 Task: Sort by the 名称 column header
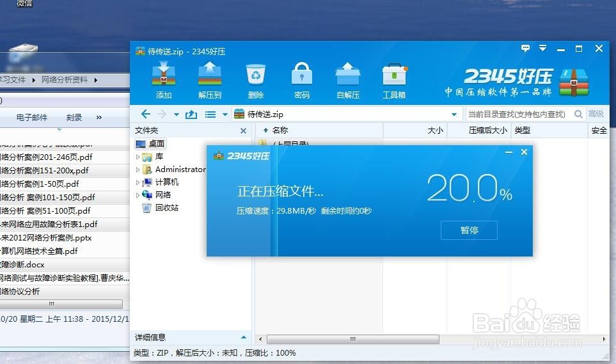tap(319, 130)
